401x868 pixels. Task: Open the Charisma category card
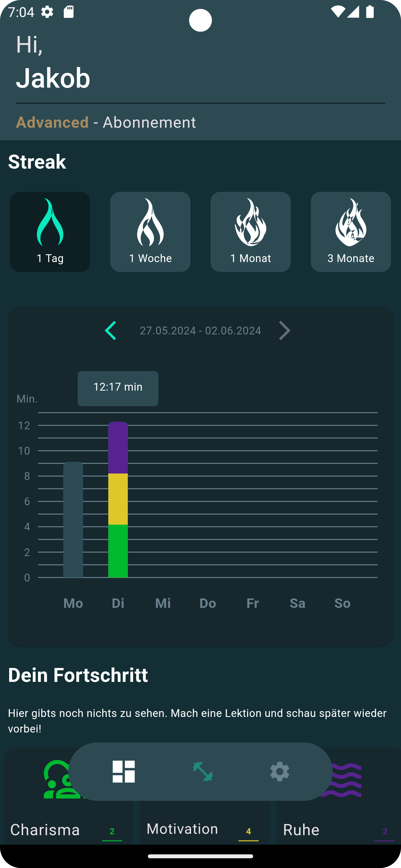pos(45,830)
